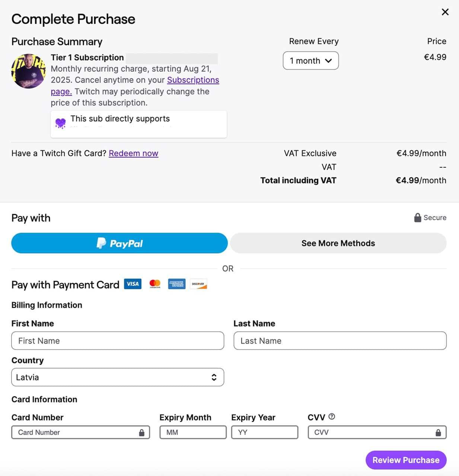Open the Subscriptions page link
459x476 pixels.
pyautogui.click(x=193, y=80)
